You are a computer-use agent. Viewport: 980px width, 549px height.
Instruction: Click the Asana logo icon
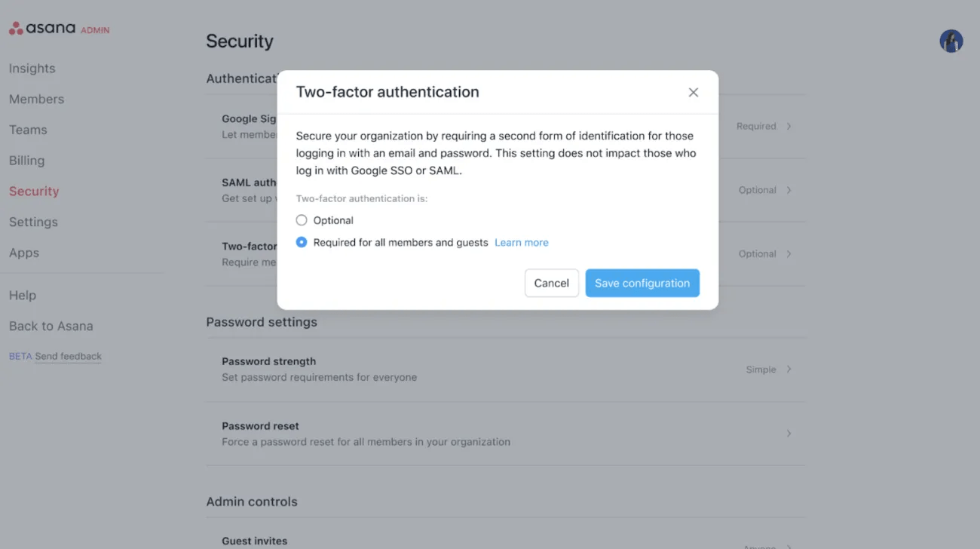click(x=17, y=27)
